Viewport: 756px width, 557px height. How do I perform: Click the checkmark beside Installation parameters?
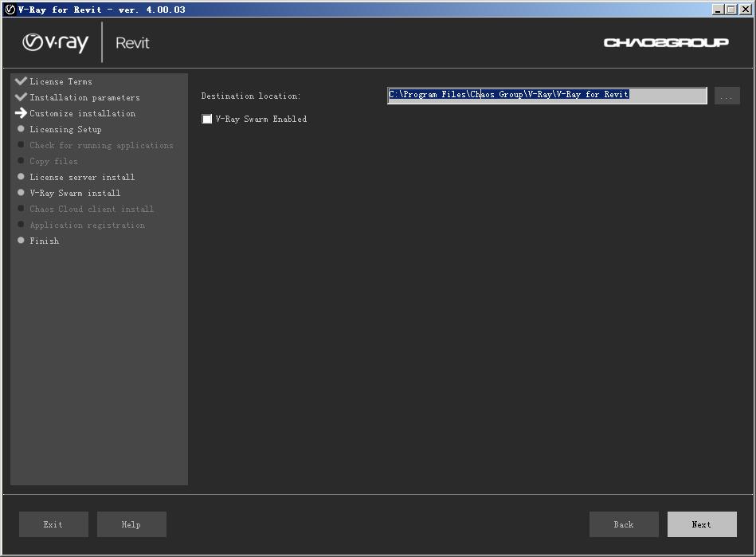pyautogui.click(x=21, y=96)
